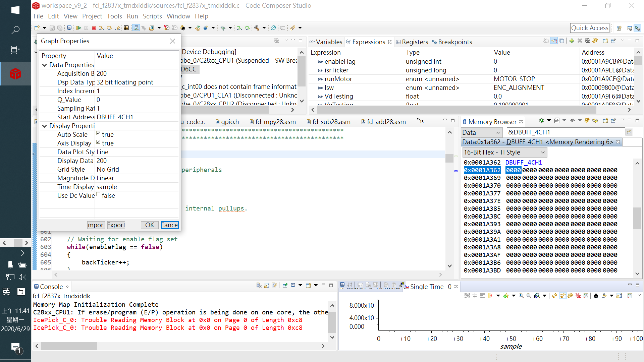
Task: Close the Console view tab
Action: (x=67, y=287)
